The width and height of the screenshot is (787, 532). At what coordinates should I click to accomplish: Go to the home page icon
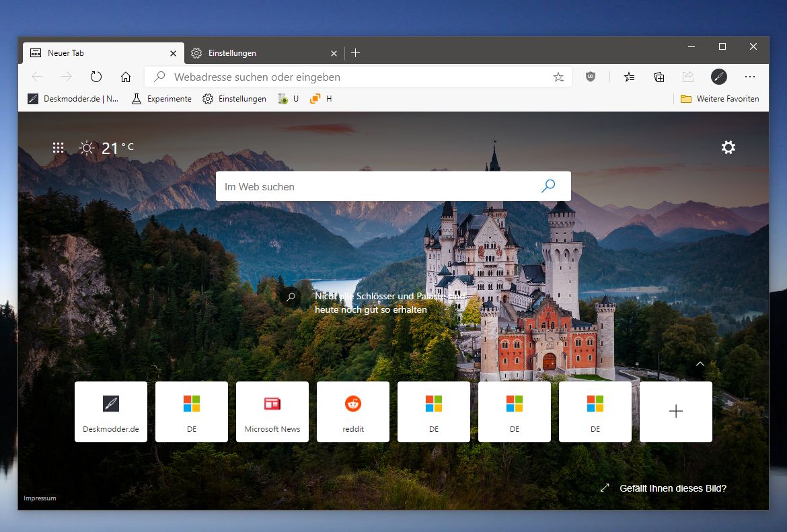pos(126,77)
